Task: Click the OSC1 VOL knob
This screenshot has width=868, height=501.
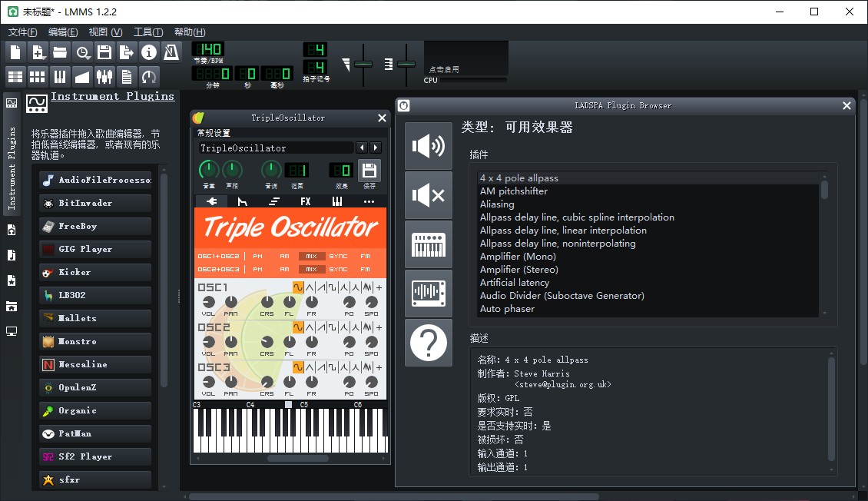Action: (x=209, y=302)
